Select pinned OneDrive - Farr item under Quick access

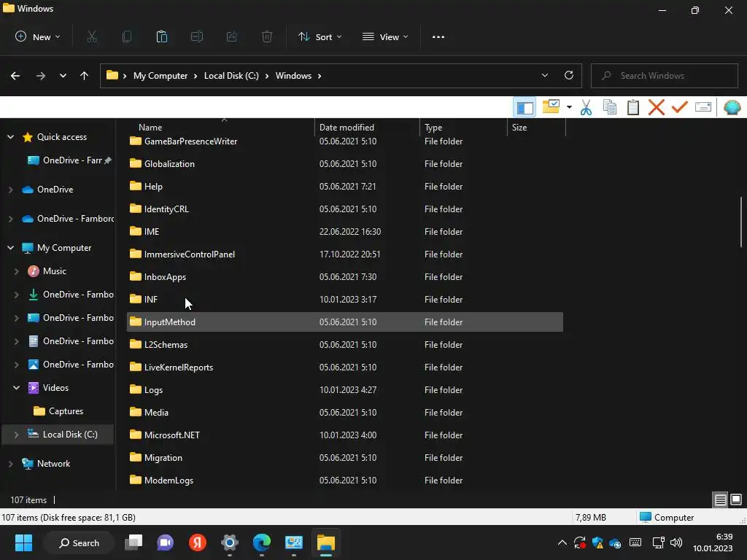click(69, 160)
